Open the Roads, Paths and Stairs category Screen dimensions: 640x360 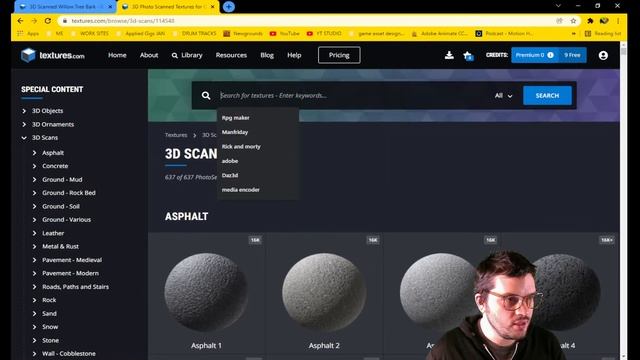pos(76,287)
